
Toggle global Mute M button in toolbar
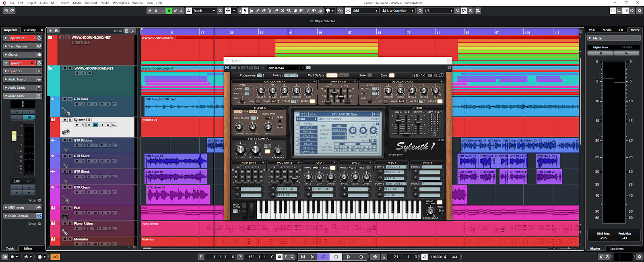(x=150, y=10)
